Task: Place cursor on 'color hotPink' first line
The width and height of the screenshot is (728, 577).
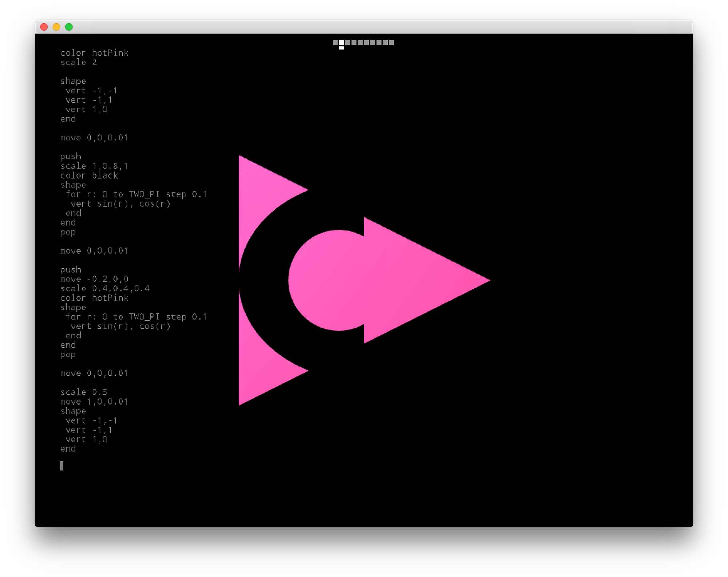Action: (94, 53)
